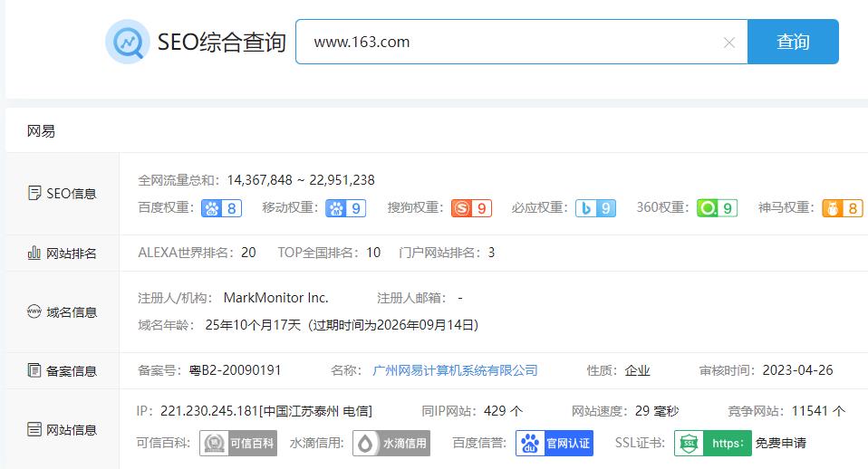Click the 百度信誉 官网认证 badge

pyautogui.click(x=555, y=443)
